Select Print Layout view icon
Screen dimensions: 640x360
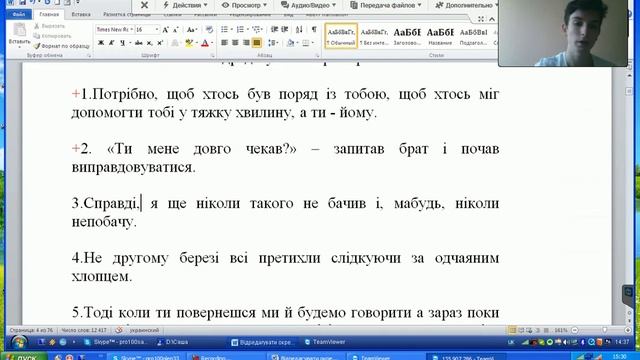click(512, 330)
